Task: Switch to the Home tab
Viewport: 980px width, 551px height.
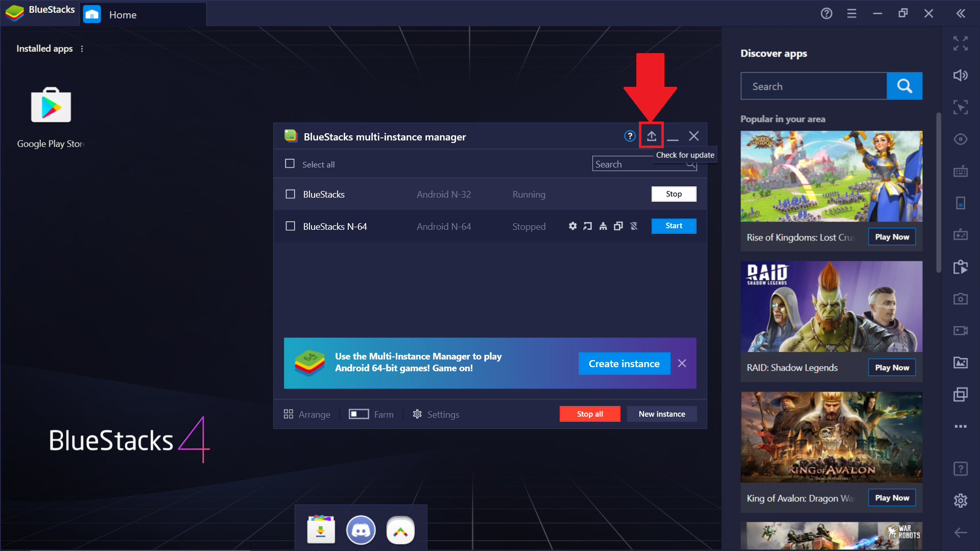Action: (143, 14)
